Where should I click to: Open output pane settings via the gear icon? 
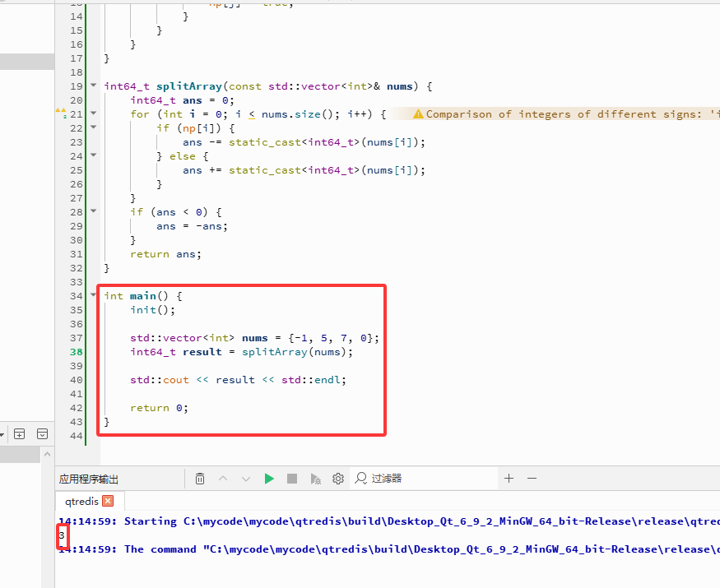[x=338, y=479]
